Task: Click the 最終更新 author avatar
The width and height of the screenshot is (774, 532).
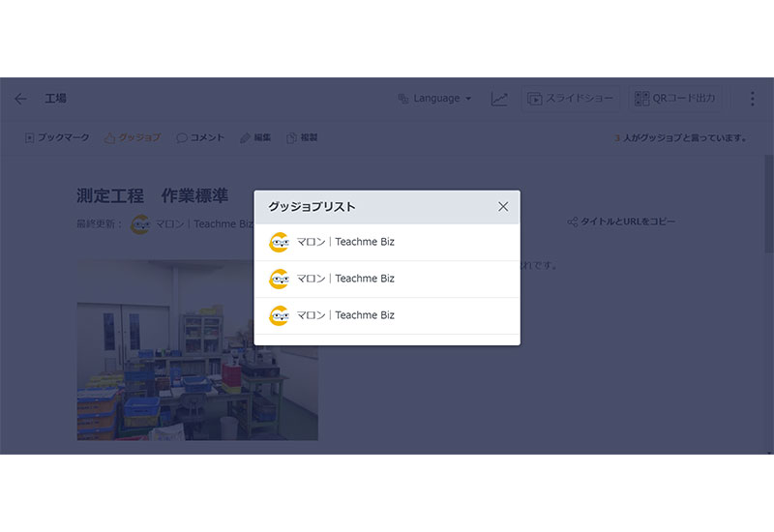Action: 140,224
